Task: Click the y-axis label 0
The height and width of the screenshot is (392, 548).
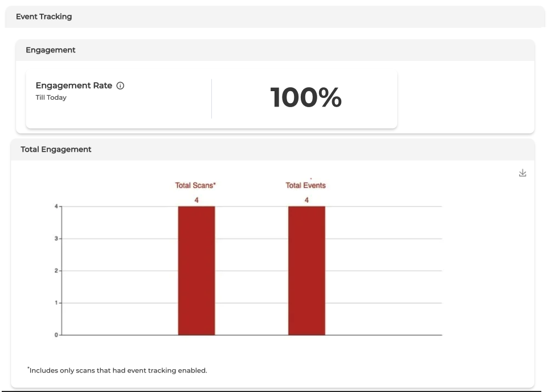Action: click(56, 335)
